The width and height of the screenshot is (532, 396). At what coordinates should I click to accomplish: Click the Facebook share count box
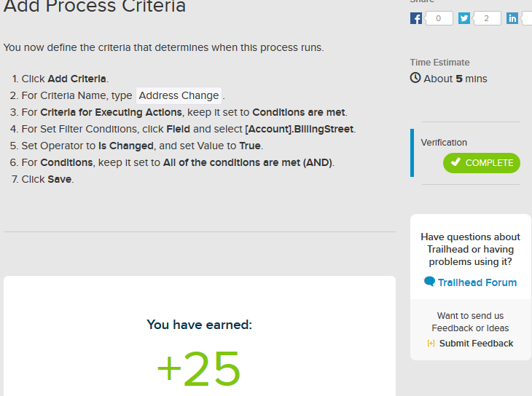(439, 18)
